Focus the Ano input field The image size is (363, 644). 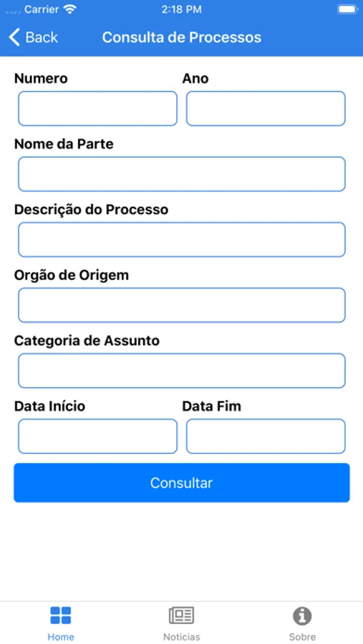click(266, 109)
